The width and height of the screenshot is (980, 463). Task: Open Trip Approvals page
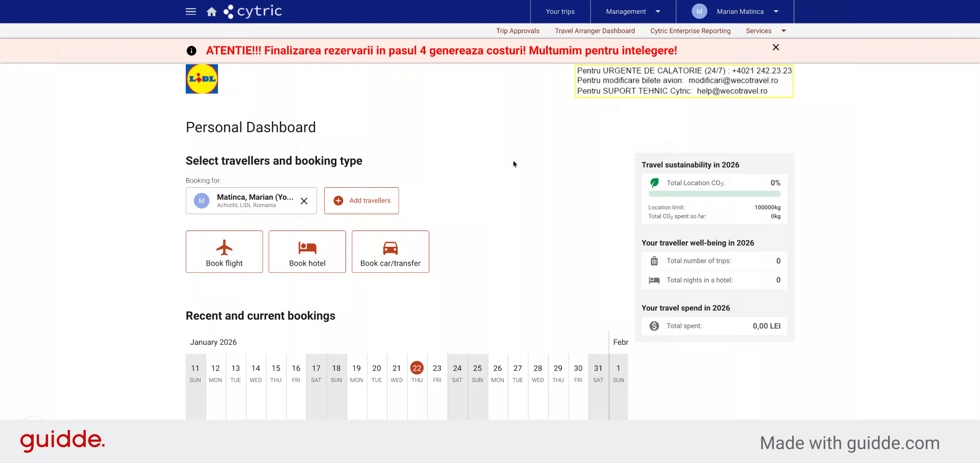coord(518,31)
